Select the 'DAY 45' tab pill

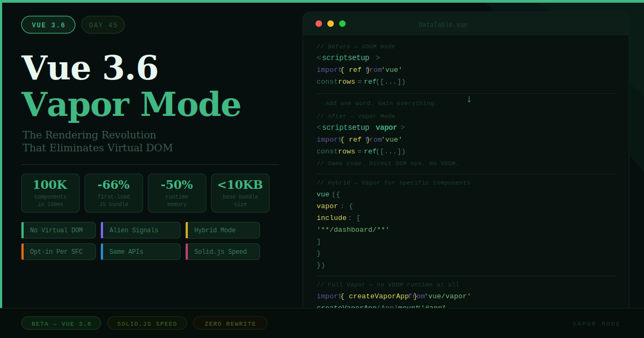(x=103, y=25)
